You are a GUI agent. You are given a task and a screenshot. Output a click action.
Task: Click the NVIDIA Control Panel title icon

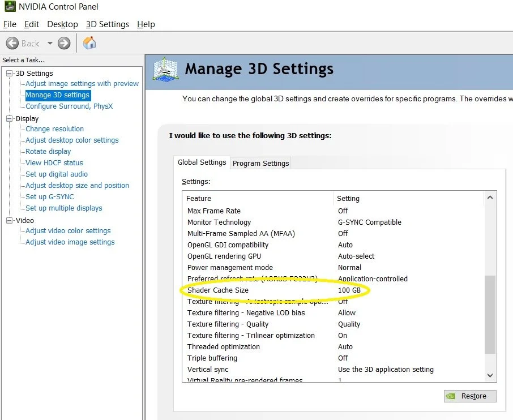10,6
